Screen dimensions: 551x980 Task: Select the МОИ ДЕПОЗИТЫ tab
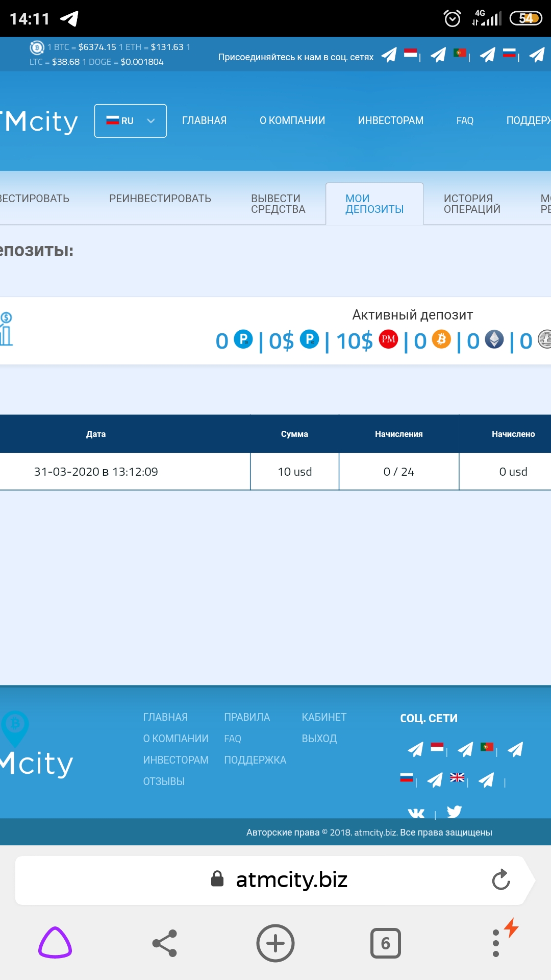(374, 204)
